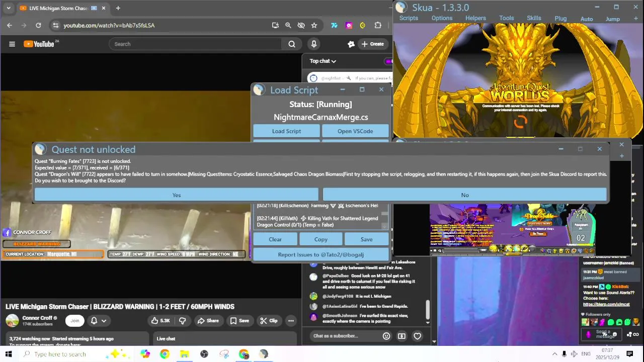Screen dimensions: 644x362
Task: Click Report Issues to @Tato2/@bogalj
Action: click(321, 254)
